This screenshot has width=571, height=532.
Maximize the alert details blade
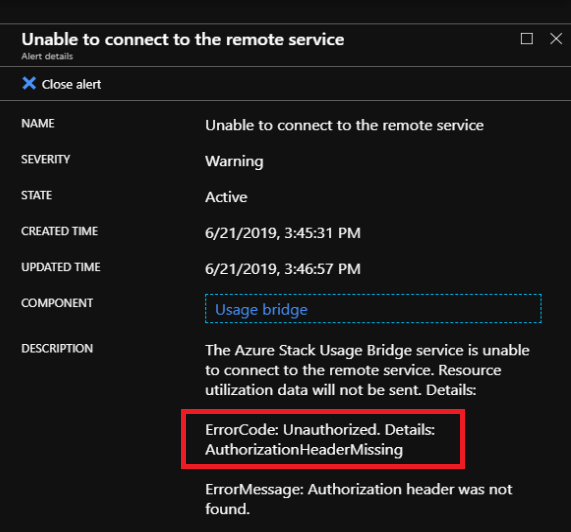tap(527, 39)
